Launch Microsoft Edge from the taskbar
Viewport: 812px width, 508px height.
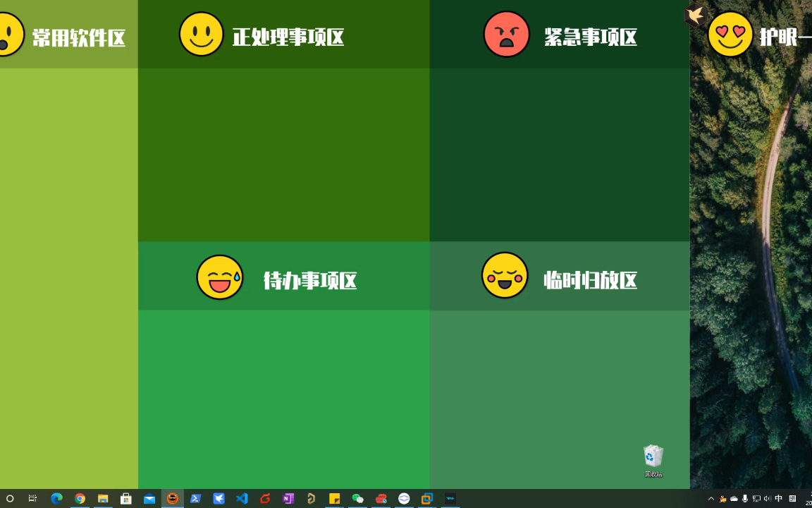pos(56,499)
